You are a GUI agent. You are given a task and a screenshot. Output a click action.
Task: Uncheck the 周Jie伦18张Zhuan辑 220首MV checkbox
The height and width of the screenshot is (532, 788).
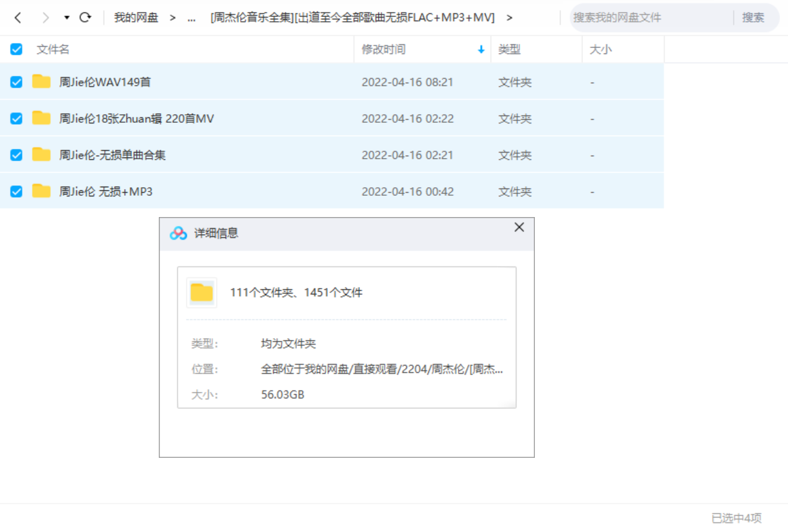pyautogui.click(x=16, y=119)
